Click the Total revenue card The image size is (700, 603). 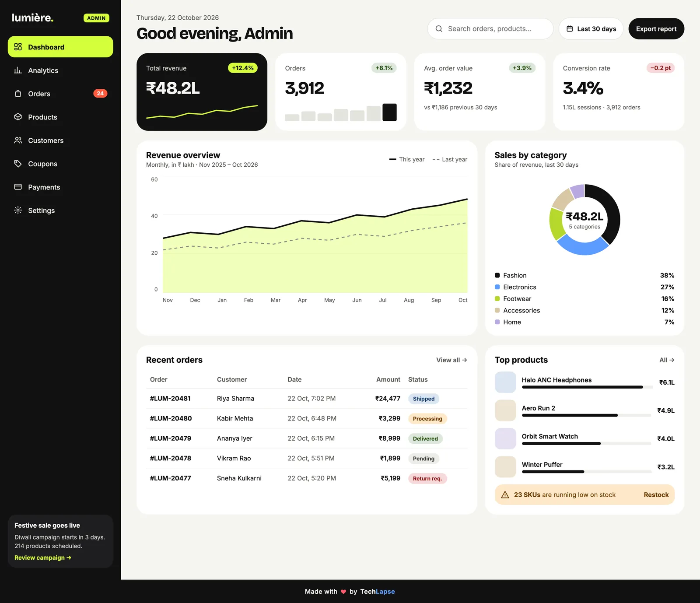(202, 92)
